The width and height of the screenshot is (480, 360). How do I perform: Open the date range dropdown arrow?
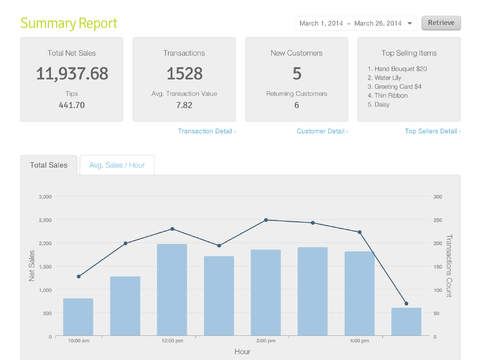tap(410, 23)
